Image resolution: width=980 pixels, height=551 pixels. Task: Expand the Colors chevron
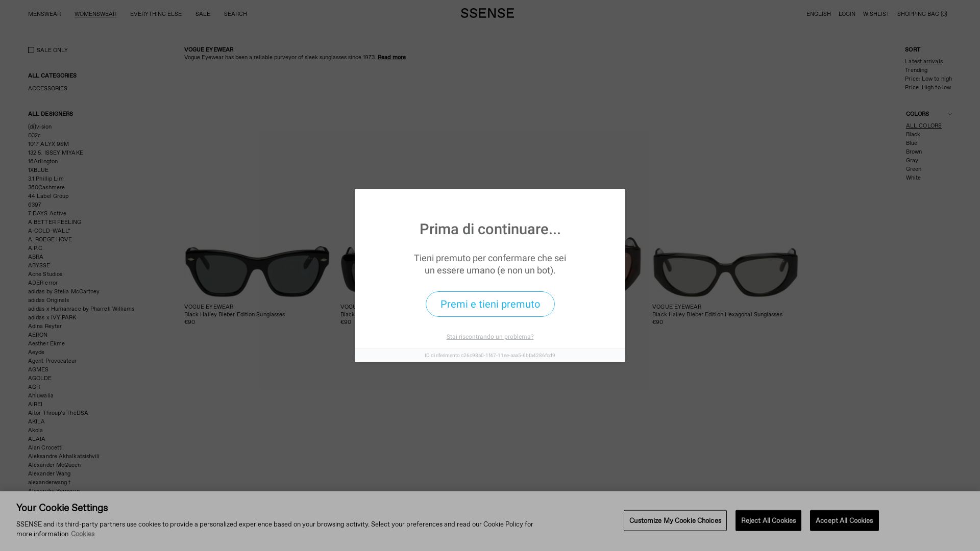pyautogui.click(x=949, y=114)
